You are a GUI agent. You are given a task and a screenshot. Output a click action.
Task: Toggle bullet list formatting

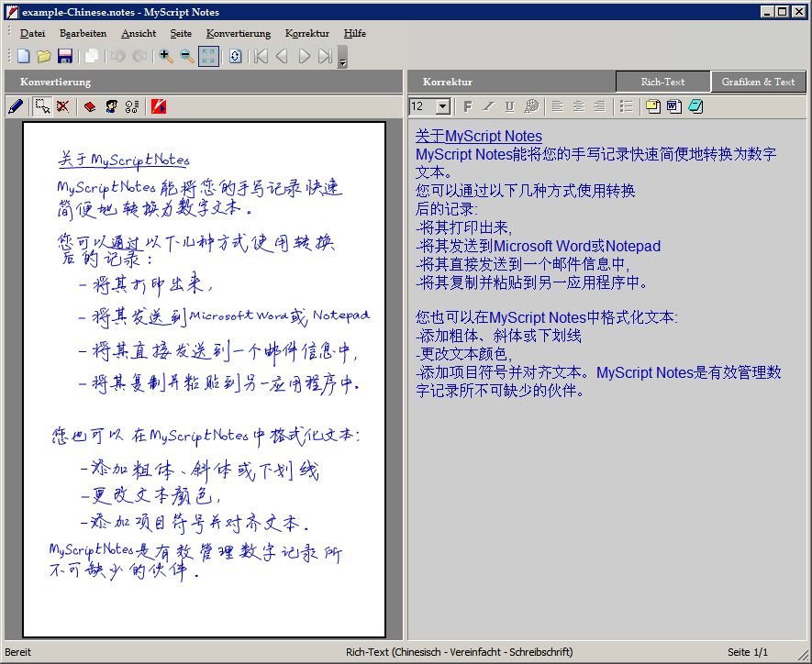coord(627,106)
